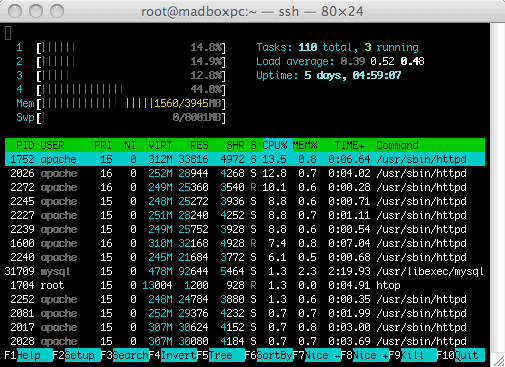
Task: Select process row PID 2227
Action: [245, 215]
